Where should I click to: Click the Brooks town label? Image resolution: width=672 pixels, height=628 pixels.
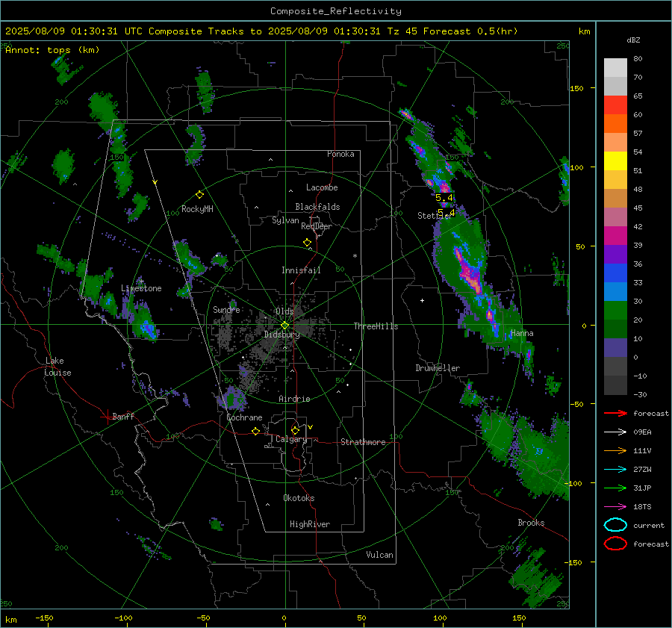[x=531, y=523]
